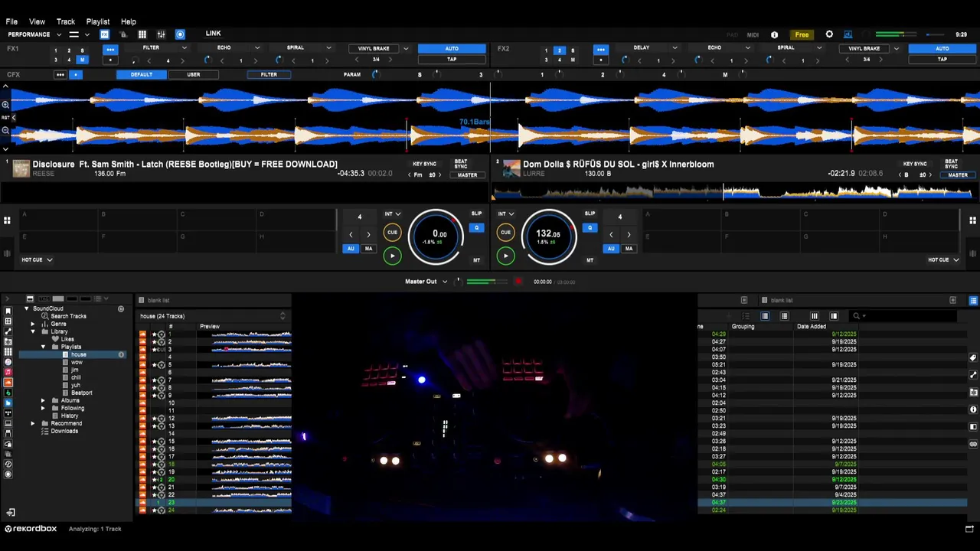
Task: Seek in deck 2 overview waveform
Action: (x=731, y=191)
